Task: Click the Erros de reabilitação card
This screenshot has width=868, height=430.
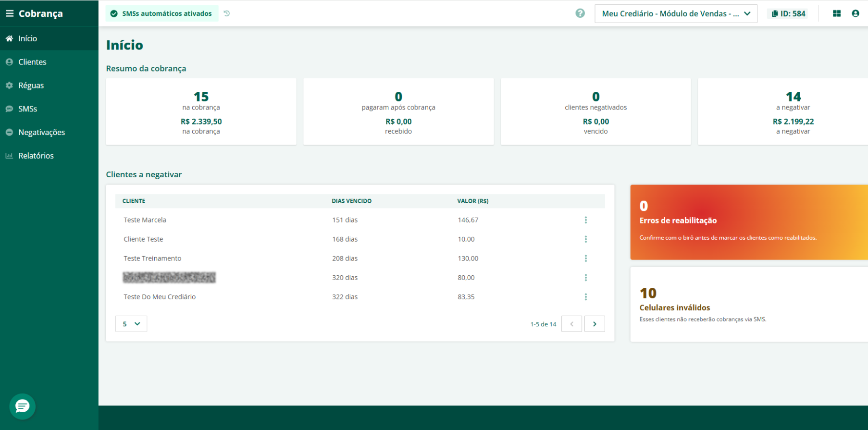Action: pyautogui.click(x=749, y=222)
